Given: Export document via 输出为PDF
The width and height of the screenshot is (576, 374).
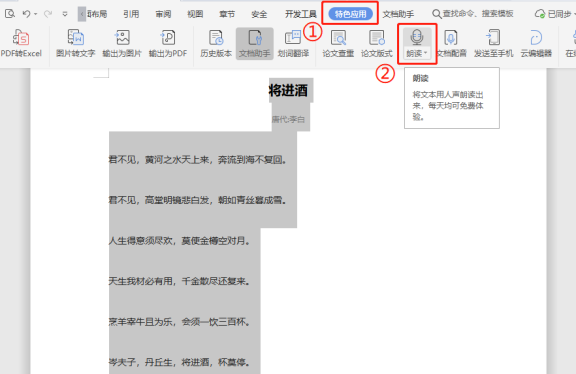Looking at the screenshot, I should (x=168, y=43).
